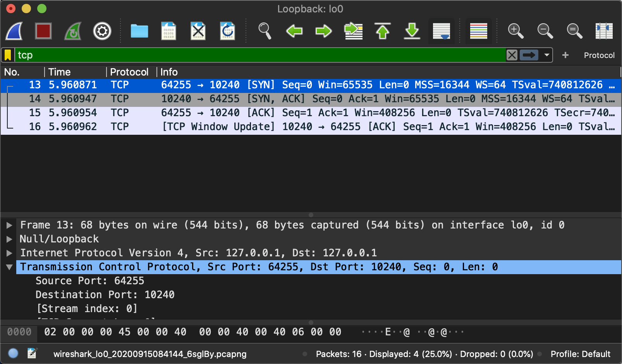
Task: Toggle the display filter bookmark
Action: 8,55
